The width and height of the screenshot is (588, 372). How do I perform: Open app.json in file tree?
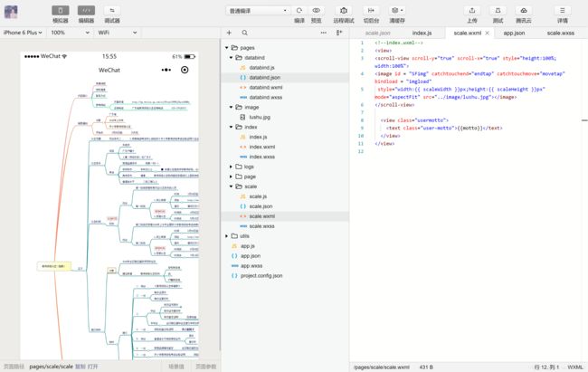click(251, 256)
